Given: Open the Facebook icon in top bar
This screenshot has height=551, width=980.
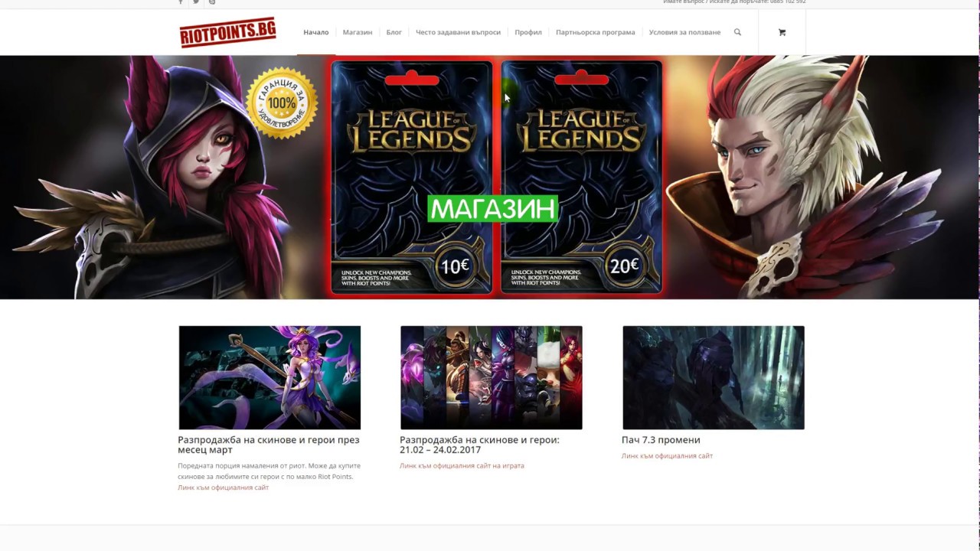Looking at the screenshot, I should click(181, 2).
